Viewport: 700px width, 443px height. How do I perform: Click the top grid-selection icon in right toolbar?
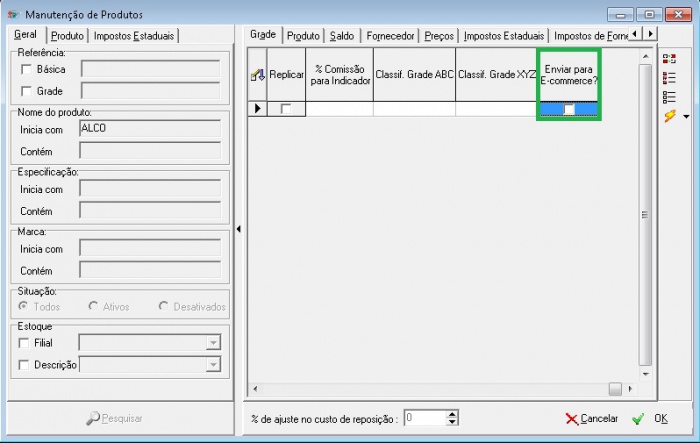(x=669, y=59)
